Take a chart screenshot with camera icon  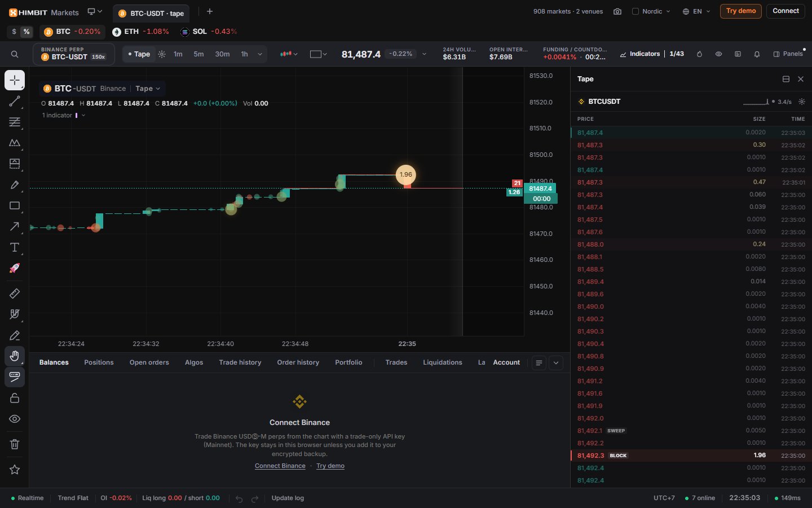pos(617,11)
